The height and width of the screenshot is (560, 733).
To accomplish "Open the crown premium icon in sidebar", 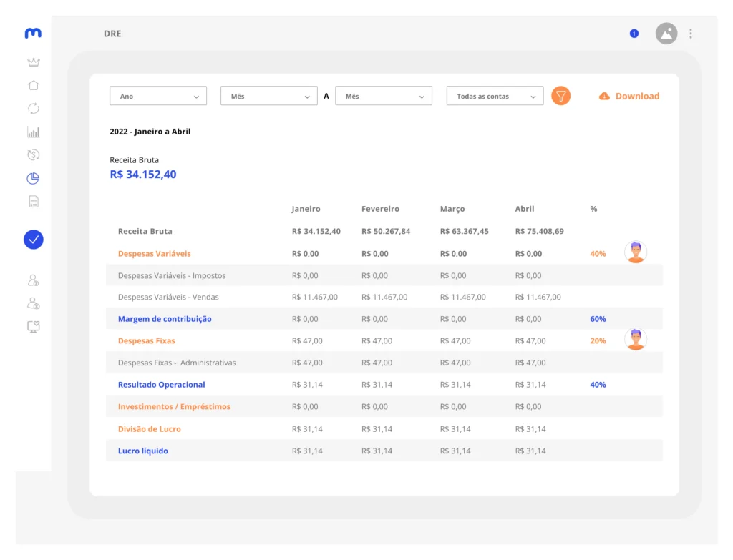I will click(34, 62).
